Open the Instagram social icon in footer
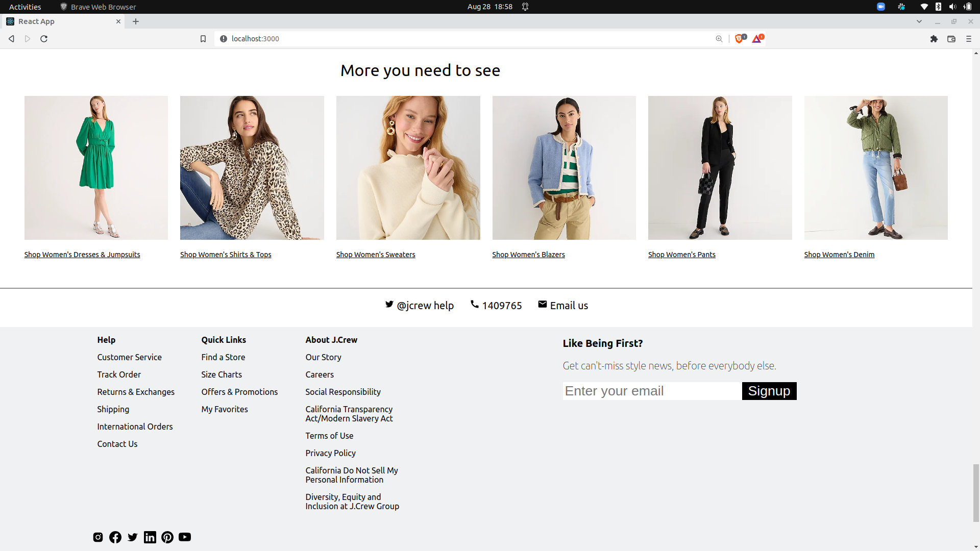980x551 pixels. 97,537
